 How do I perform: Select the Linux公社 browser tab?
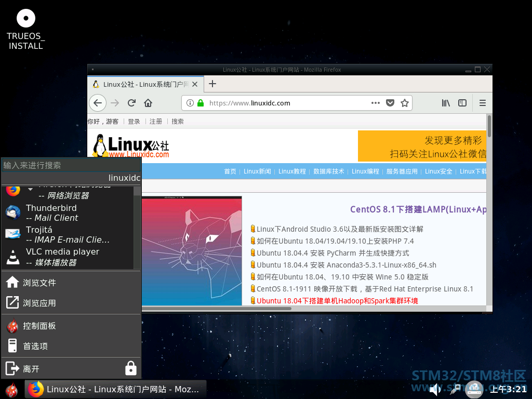145,84
